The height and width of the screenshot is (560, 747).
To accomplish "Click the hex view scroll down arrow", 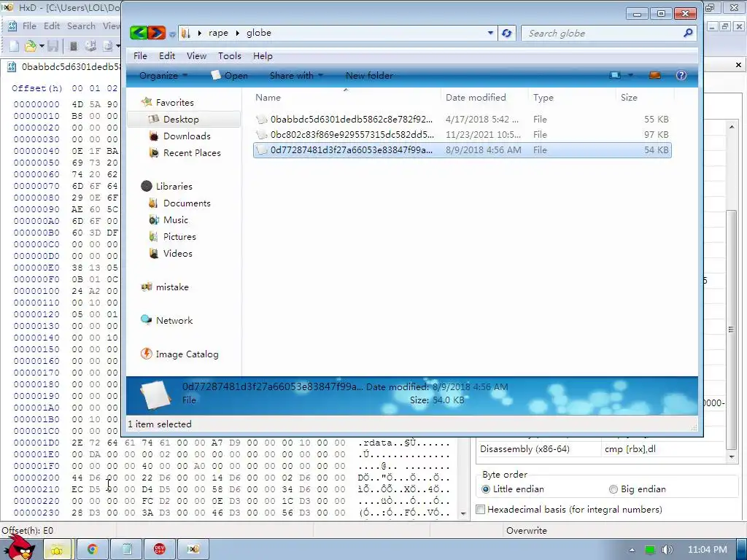I will click(463, 514).
